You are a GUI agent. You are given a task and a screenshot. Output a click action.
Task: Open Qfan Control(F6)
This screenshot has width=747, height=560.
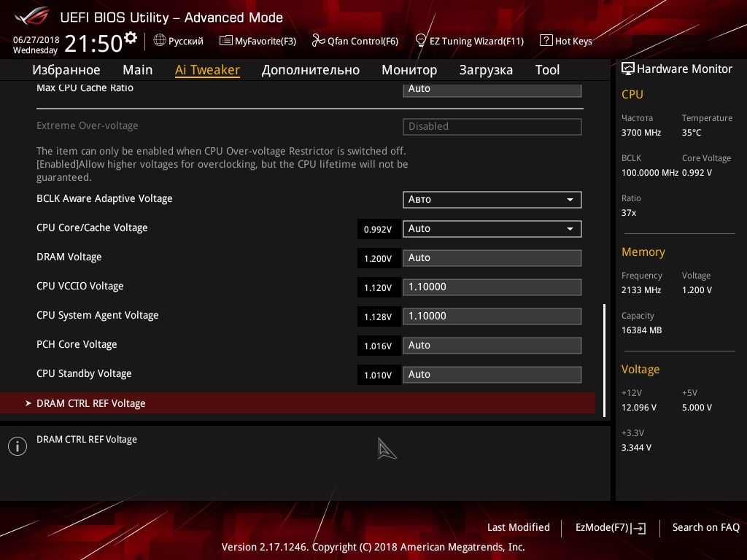(355, 41)
